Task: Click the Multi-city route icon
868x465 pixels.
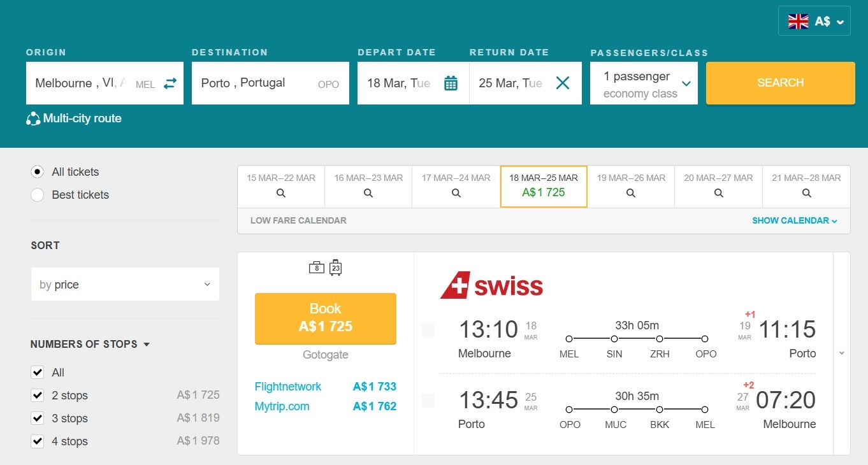Action: click(33, 118)
